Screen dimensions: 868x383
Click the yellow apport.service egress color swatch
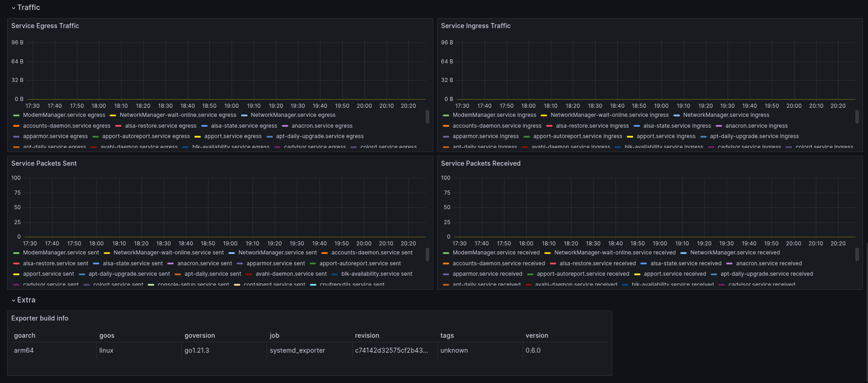pos(198,137)
